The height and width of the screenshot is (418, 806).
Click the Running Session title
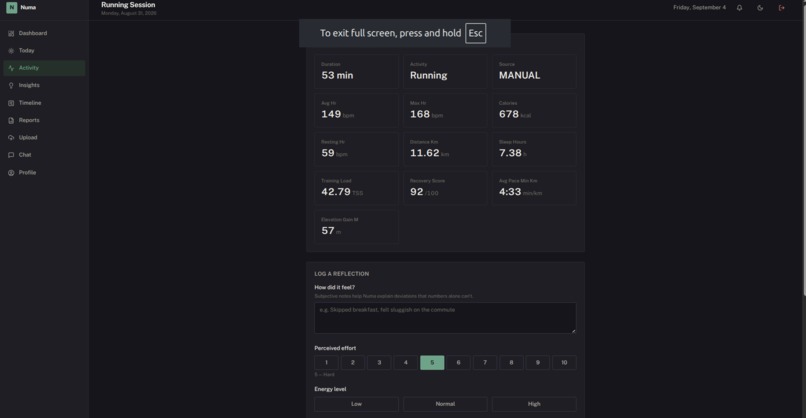(x=128, y=5)
